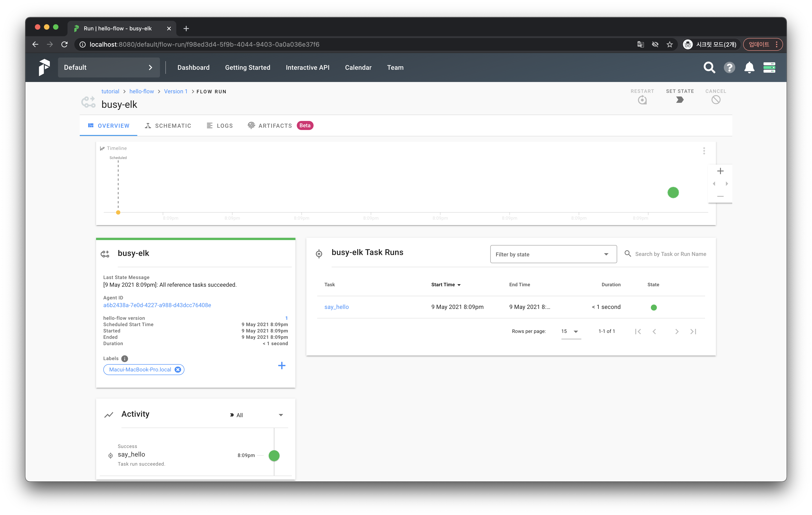
Task: Remove the Macui-MacBook-Pro.local label
Action: coord(178,370)
